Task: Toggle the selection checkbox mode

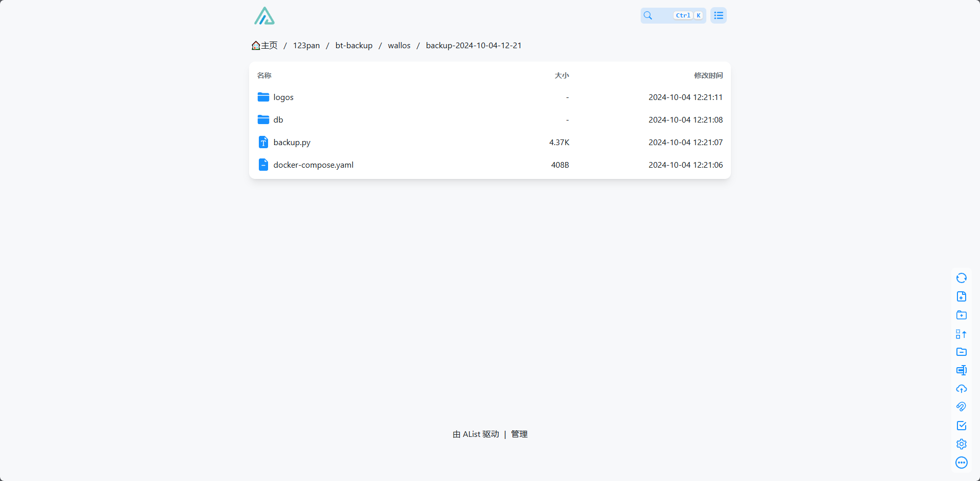Action: click(x=961, y=426)
